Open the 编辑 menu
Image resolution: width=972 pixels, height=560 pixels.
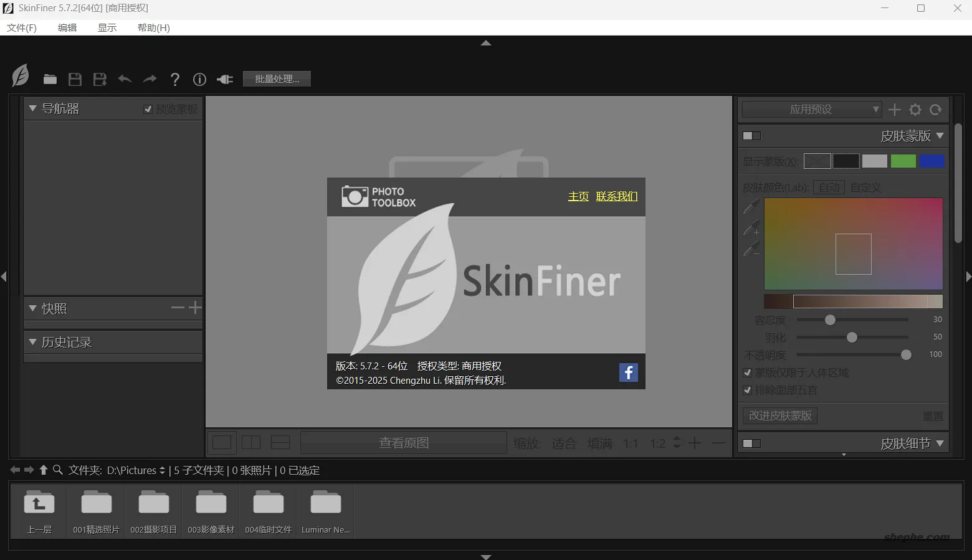tap(67, 27)
